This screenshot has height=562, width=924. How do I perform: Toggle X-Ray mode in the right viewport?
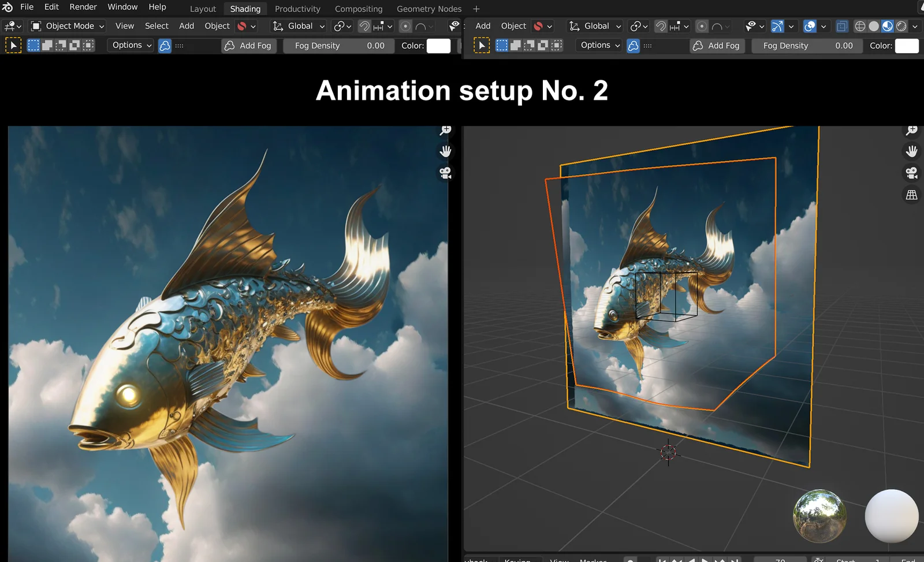(841, 26)
